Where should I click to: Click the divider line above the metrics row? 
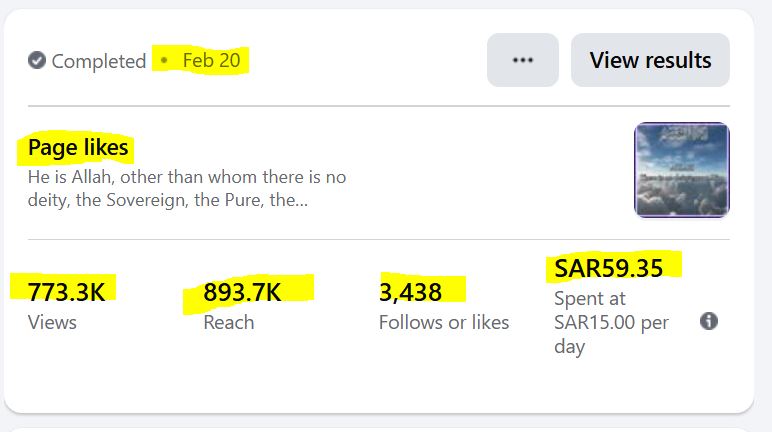click(x=378, y=240)
